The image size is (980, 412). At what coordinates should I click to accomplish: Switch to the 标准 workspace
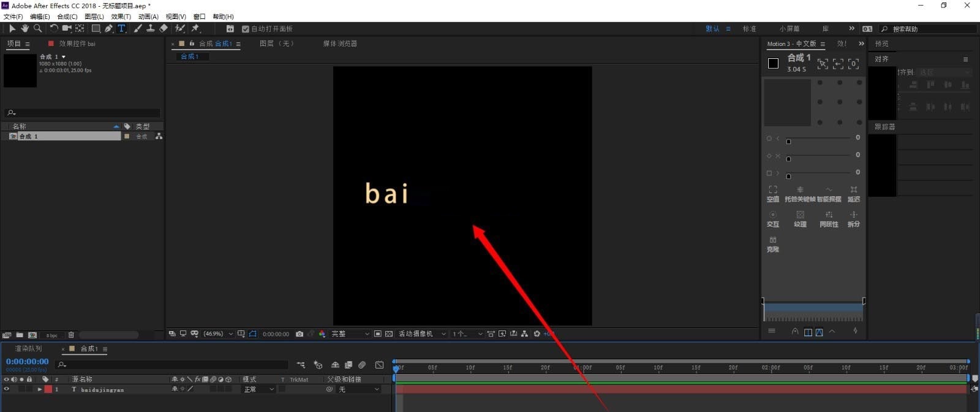pyautogui.click(x=749, y=29)
